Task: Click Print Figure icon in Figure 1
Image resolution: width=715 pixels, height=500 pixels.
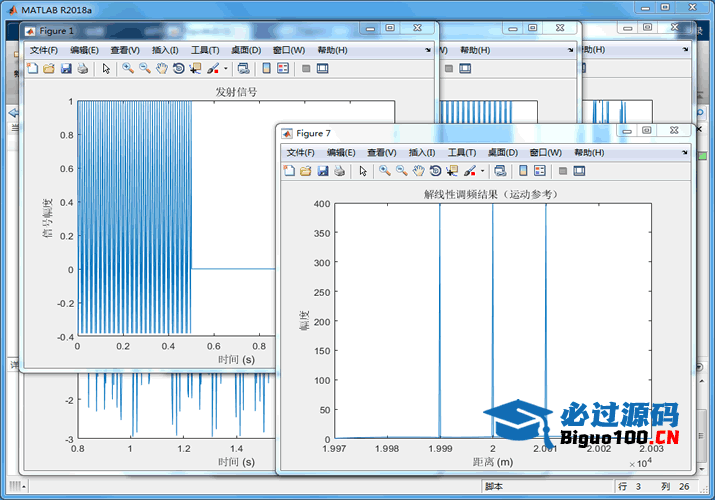Action: (x=82, y=68)
